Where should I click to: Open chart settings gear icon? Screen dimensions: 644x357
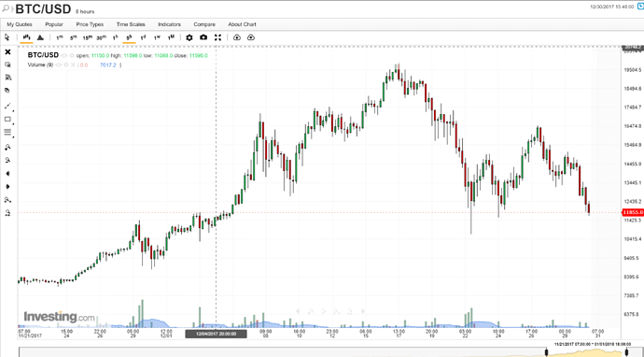189,37
